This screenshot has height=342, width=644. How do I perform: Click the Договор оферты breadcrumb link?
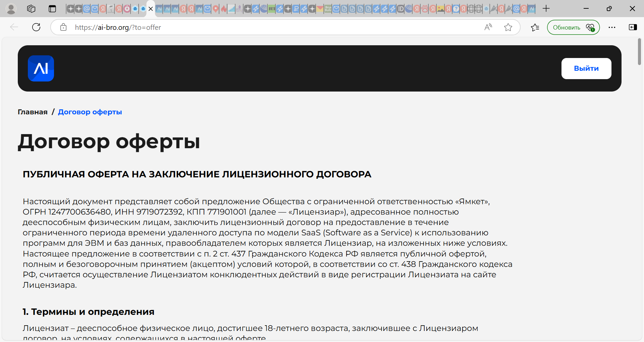pos(90,112)
